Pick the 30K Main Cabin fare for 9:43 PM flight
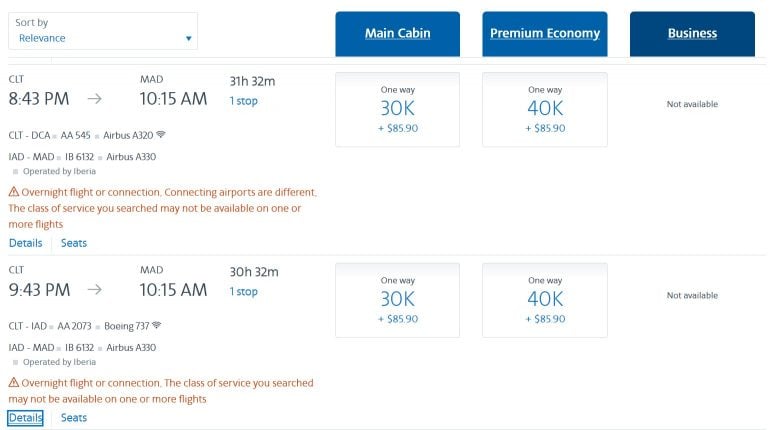 click(x=397, y=300)
